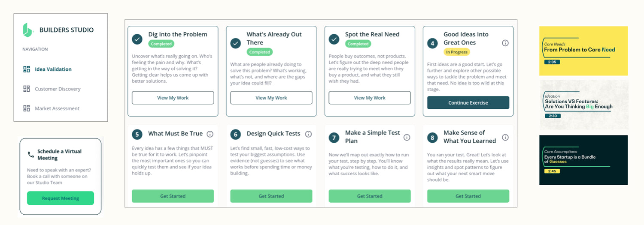Click Continue Exercise button
Image resolution: width=644 pixels, height=225 pixels.
468,103
